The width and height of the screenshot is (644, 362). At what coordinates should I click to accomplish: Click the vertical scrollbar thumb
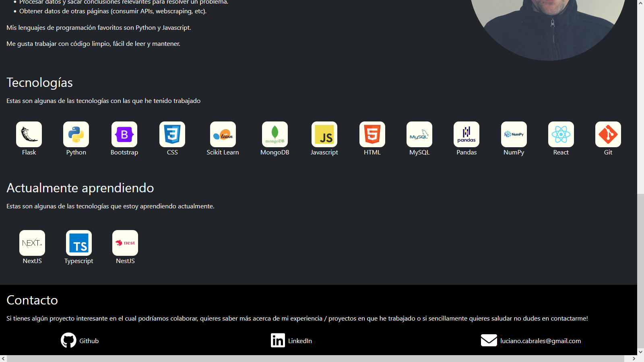[640, 271]
